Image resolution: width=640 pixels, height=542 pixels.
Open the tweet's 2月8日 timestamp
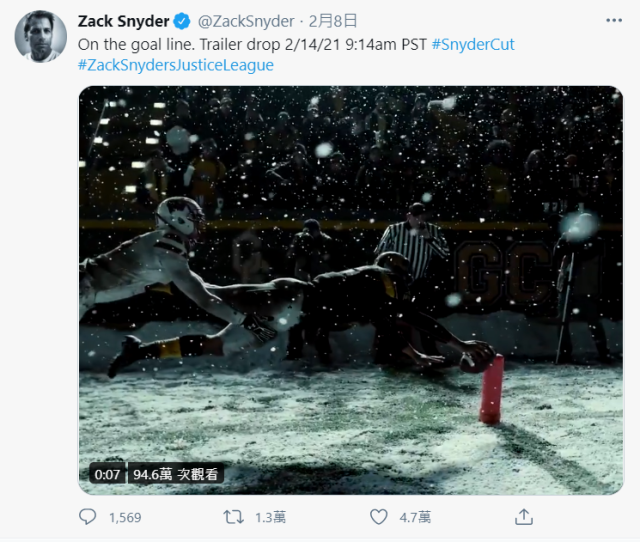tap(333, 21)
